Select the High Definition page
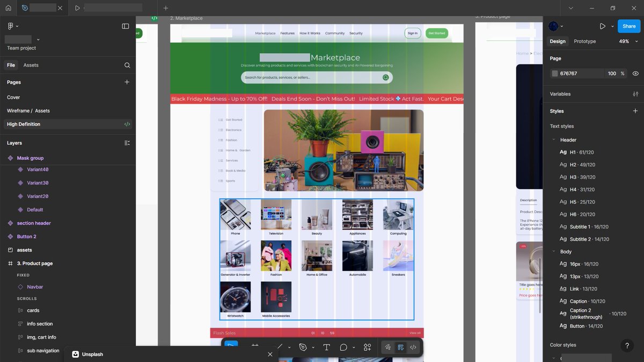 68,124
